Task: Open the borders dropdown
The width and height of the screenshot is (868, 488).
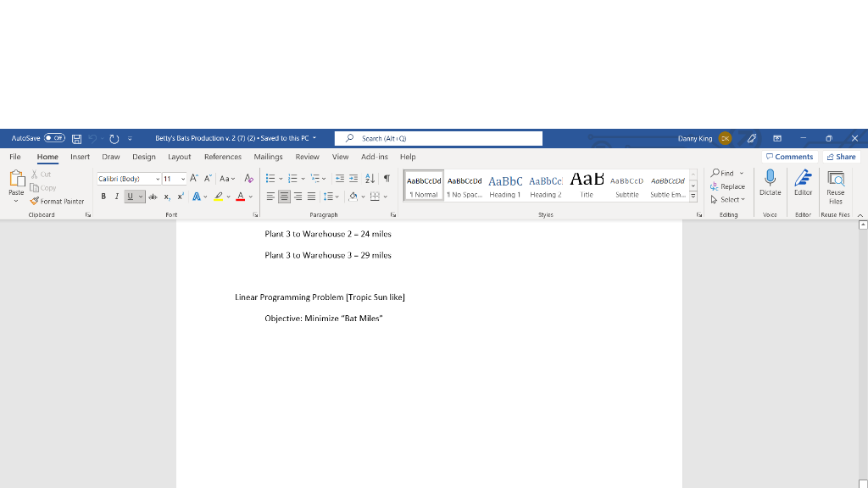Action: tap(386, 197)
